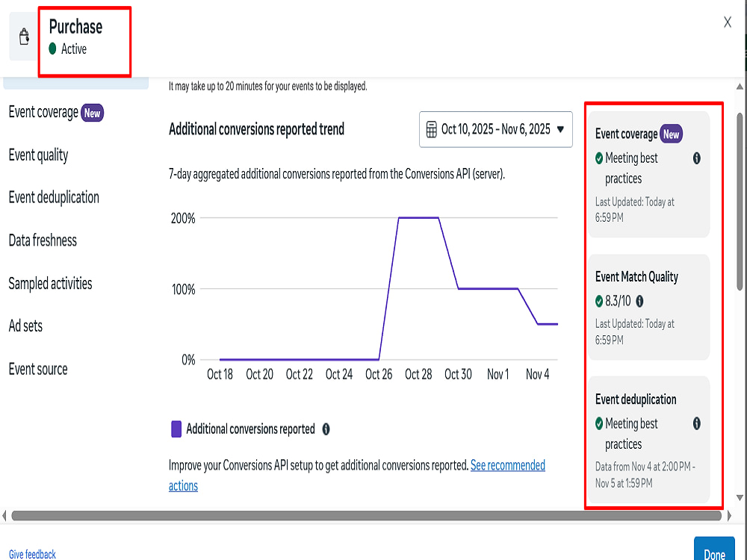Click the right arrow of the horizontal scrollbar

[x=729, y=516]
